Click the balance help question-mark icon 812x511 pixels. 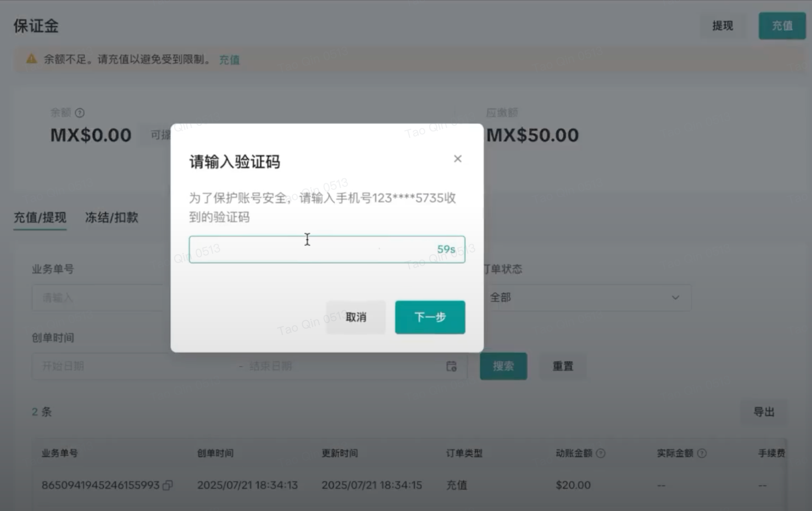tap(80, 112)
